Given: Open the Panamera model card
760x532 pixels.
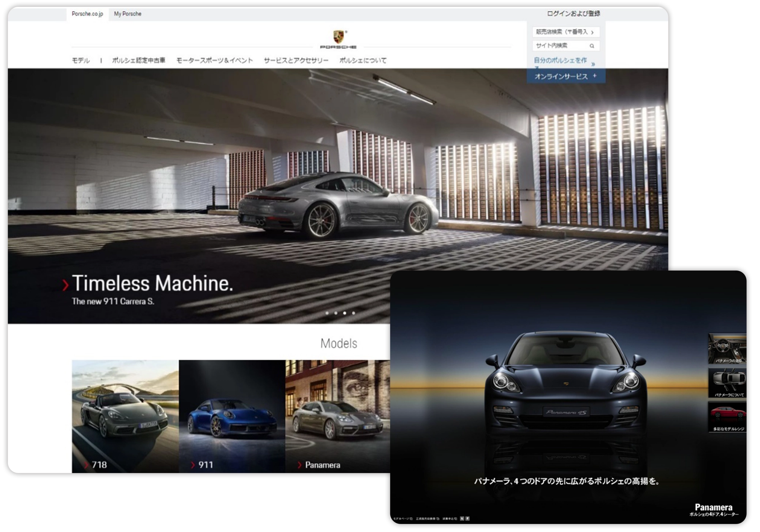Looking at the screenshot, I should [337, 416].
